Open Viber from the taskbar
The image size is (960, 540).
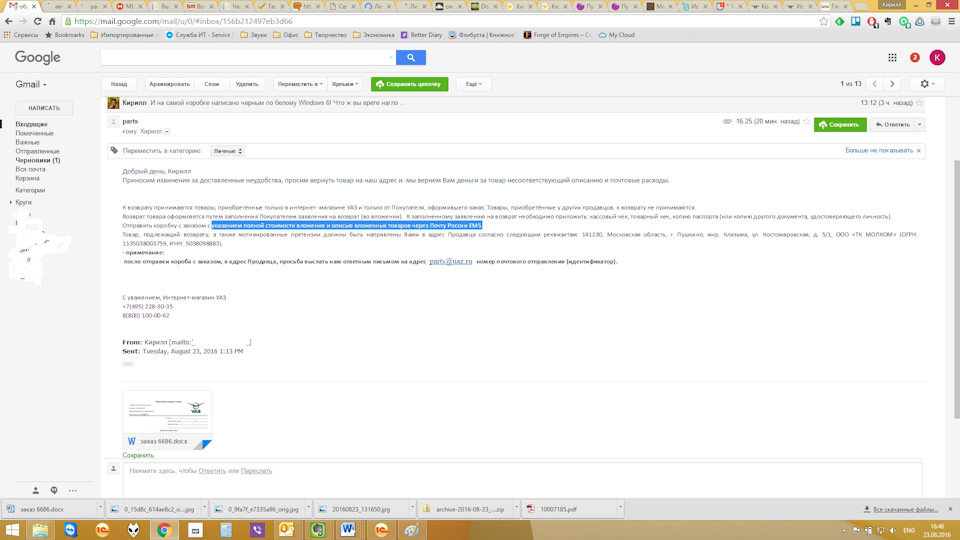point(257,529)
